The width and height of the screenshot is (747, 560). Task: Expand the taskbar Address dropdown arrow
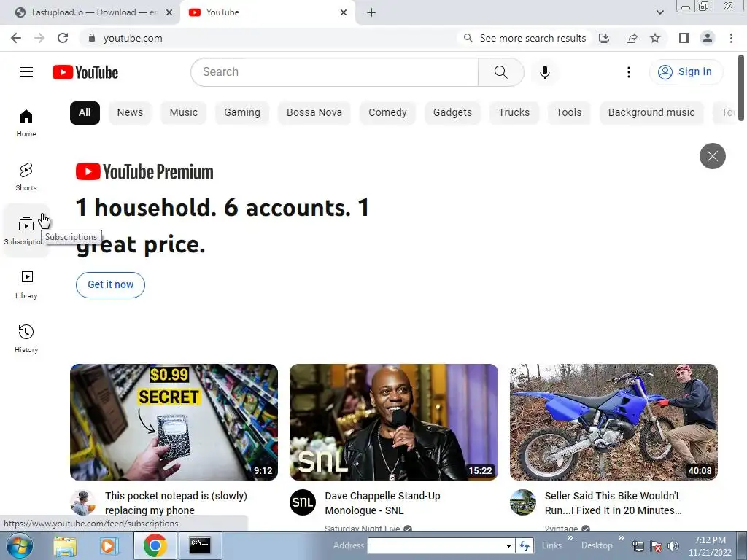pos(508,545)
